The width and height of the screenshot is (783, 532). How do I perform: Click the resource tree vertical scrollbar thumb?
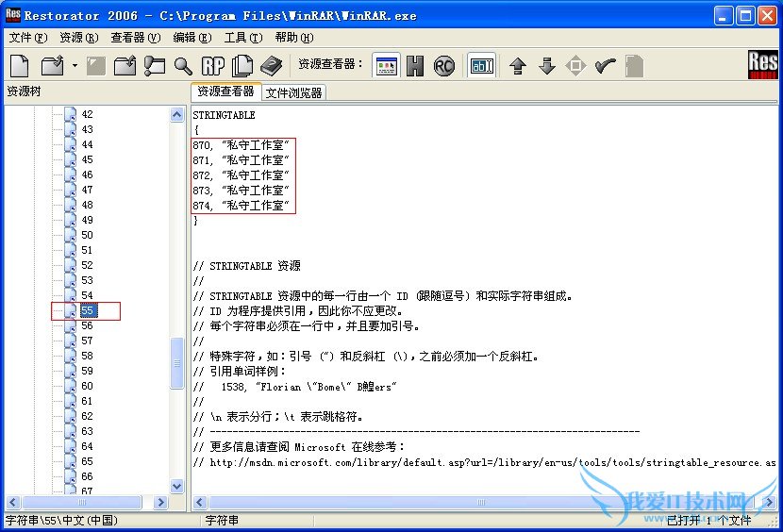(176, 363)
